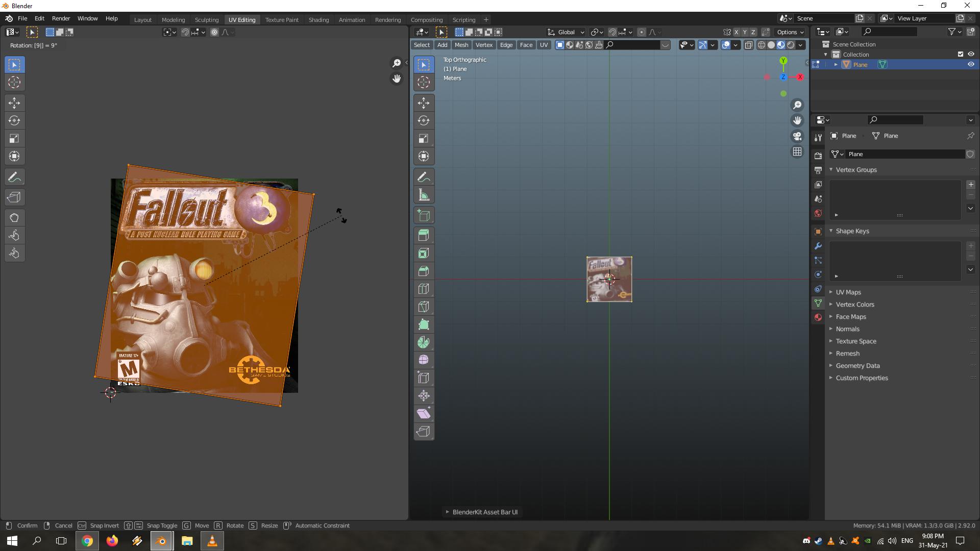Image resolution: width=980 pixels, height=551 pixels.
Task: Select the Grab tool in UV editor
Action: click(x=14, y=218)
